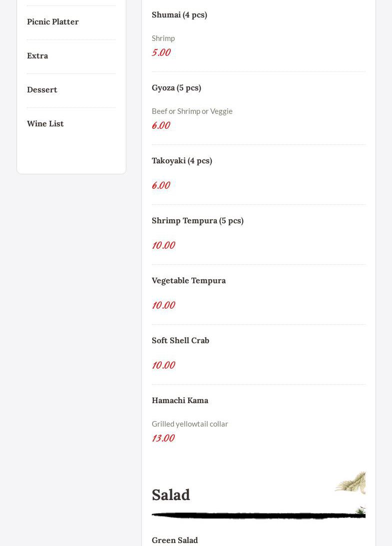Click the Grilled yellowtail collar description
Screen dimensions: 392x546
coord(190,424)
